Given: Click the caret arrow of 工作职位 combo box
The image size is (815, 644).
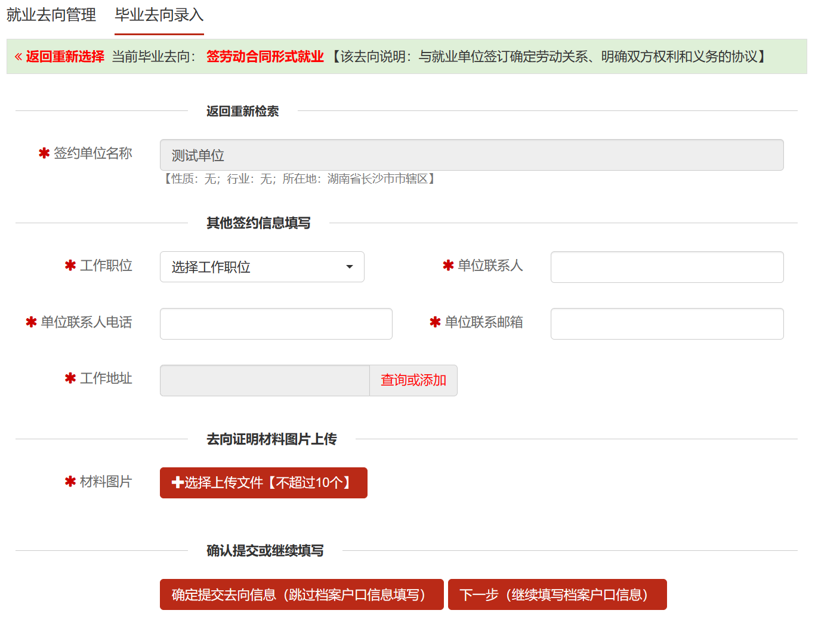Looking at the screenshot, I should [350, 267].
